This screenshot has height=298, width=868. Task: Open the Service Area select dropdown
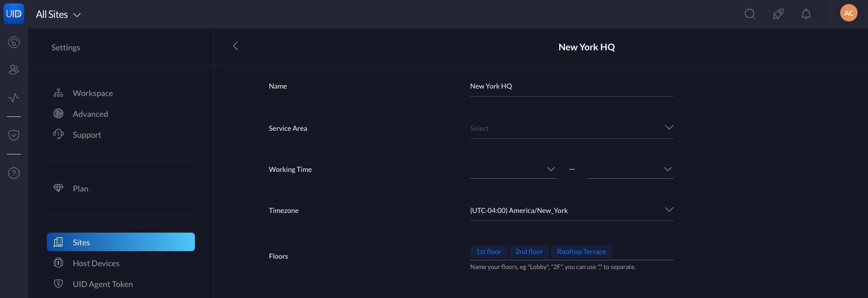click(x=572, y=128)
